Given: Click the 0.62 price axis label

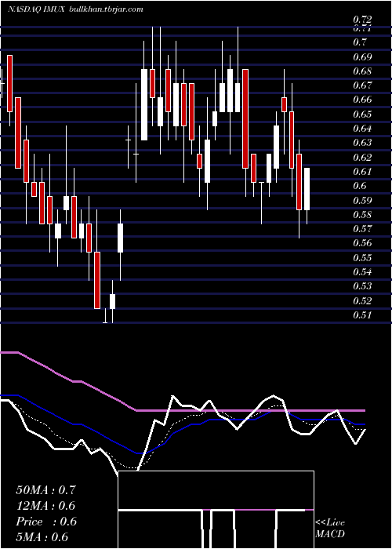Looking at the screenshot, I should pos(362,157).
